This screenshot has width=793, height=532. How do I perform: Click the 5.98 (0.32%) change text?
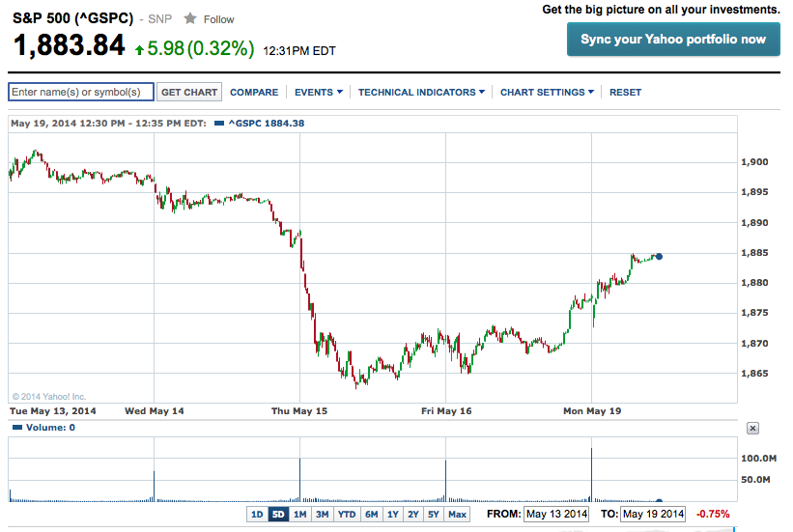click(x=201, y=48)
